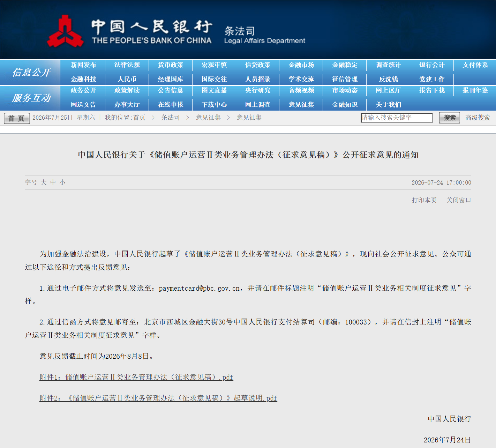Select 意见征集 in service menu
The image size is (496, 448).
(301, 105)
